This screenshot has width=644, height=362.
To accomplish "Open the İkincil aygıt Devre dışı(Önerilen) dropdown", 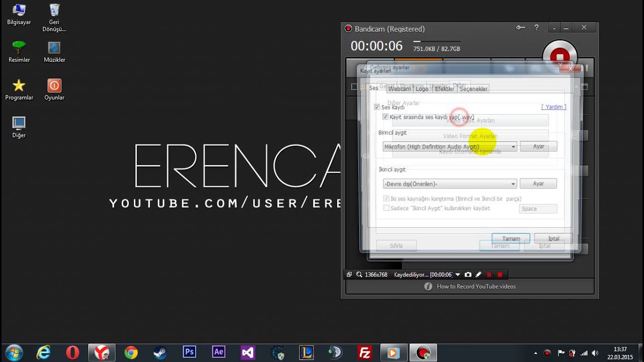I will 450,184.
